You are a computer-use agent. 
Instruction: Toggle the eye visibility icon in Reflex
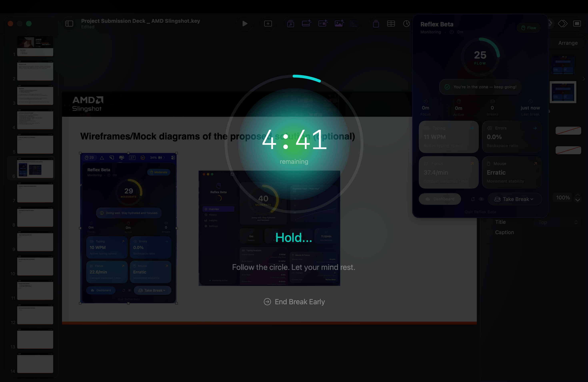pyautogui.click(x=481, y=199)
